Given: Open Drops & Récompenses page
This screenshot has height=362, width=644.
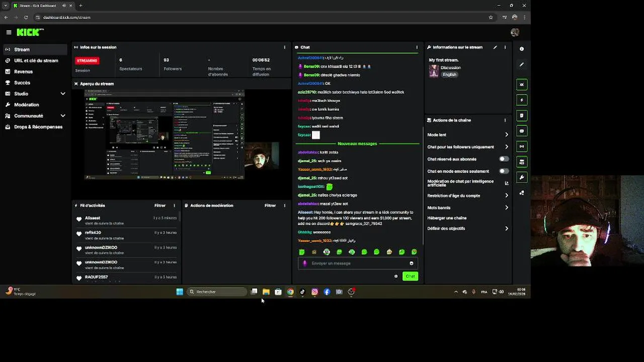Looking at the screenshot, I should click(35, 127).
